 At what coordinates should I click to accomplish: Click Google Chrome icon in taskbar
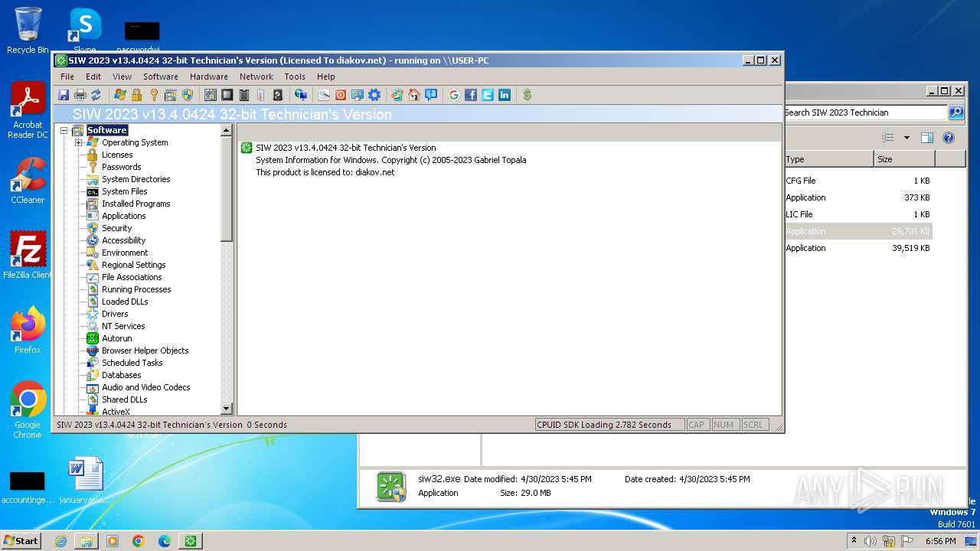coord(139,541)
